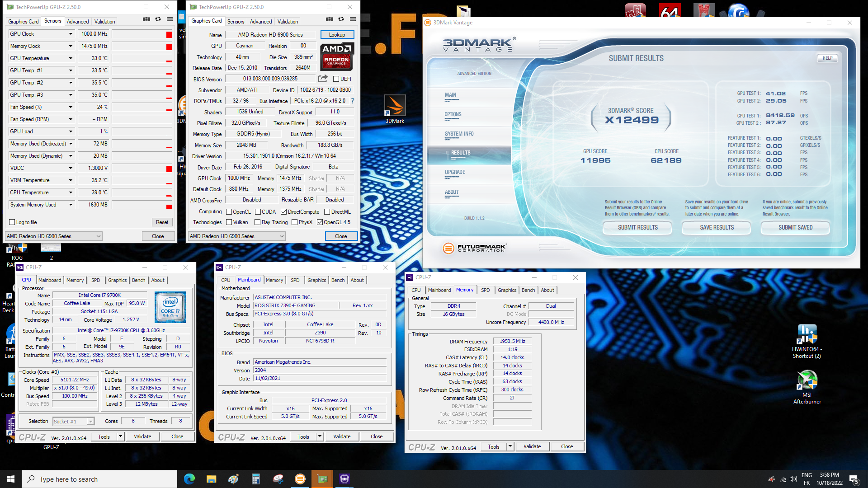Open the Bench tab in CPU-Z Mainboard window
Viewport: 868px width, 488px height.
pyautogui.click(x=338, y=280)
